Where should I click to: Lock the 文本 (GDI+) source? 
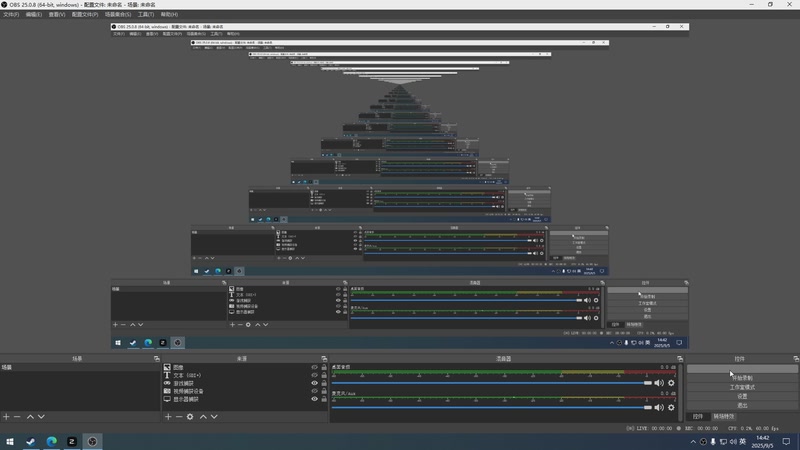point(323,375)
